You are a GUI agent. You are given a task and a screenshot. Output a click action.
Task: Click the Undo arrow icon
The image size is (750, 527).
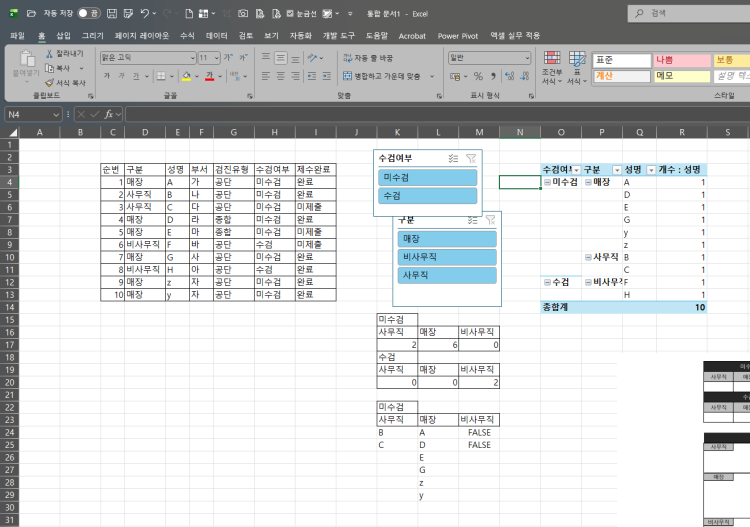(146, 13)
